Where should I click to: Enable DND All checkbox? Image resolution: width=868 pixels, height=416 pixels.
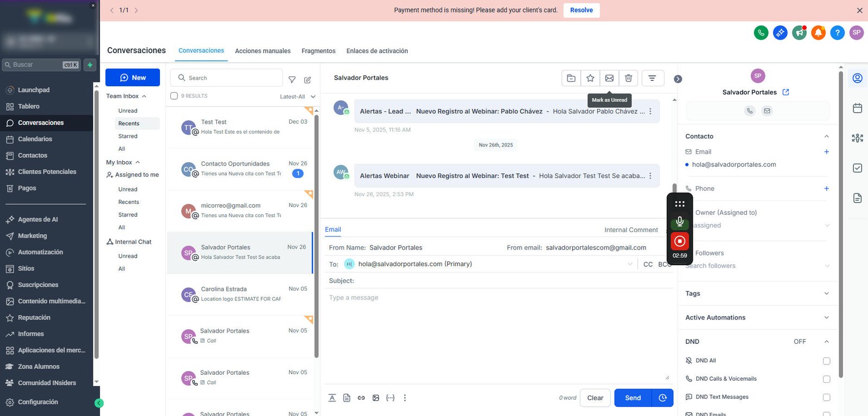click(x=826, y=361)
